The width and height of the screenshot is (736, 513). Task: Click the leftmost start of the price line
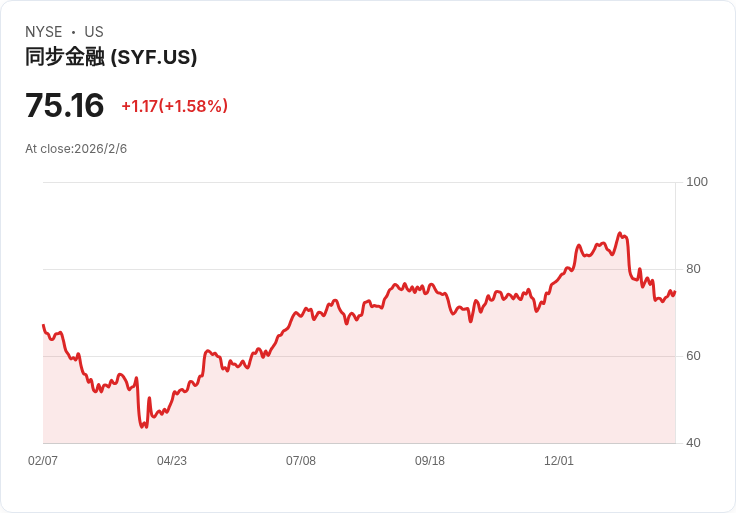(x=43, y=325)
